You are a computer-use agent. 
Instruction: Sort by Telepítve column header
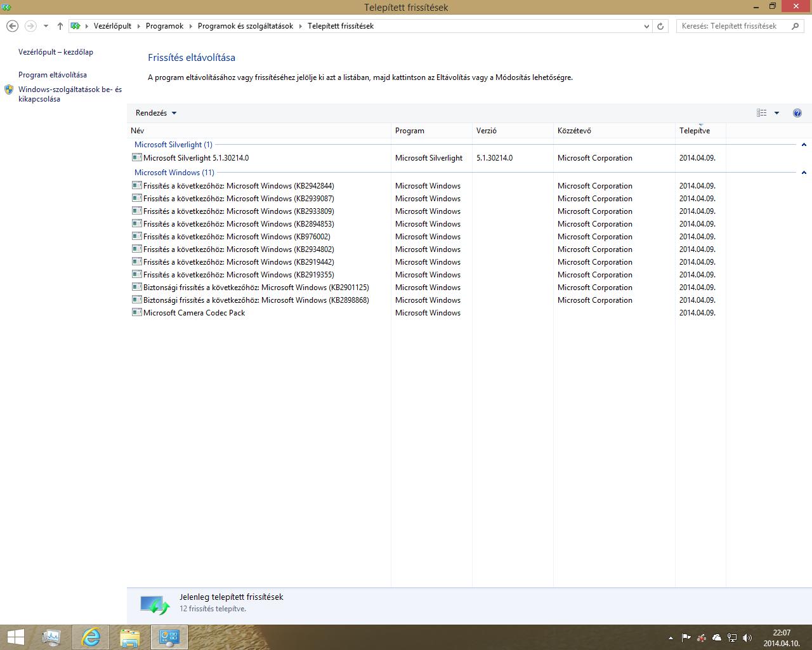coord(700,131)
